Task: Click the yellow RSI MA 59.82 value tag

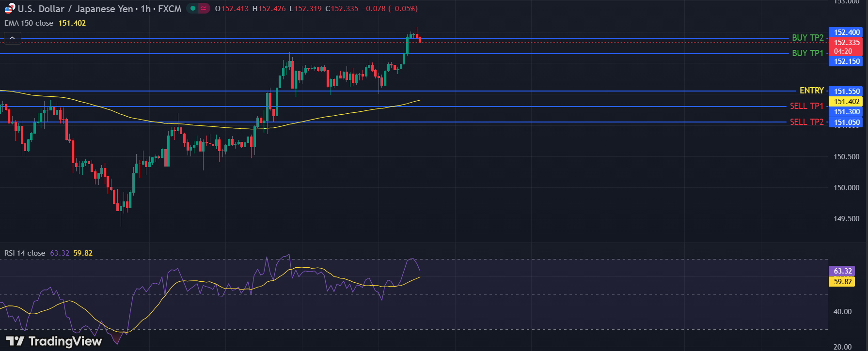Action: (842, 282)
